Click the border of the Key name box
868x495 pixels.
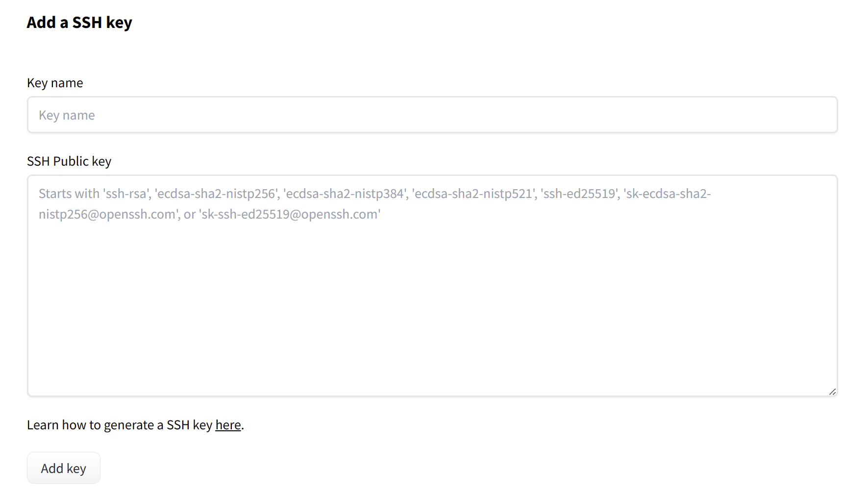coord(431,98)
